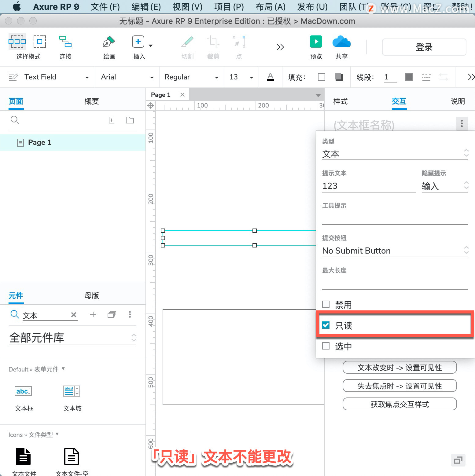Click the 共享 cloud share icon
This screenshot has height=476, width=475.
(x=341, y=42)
